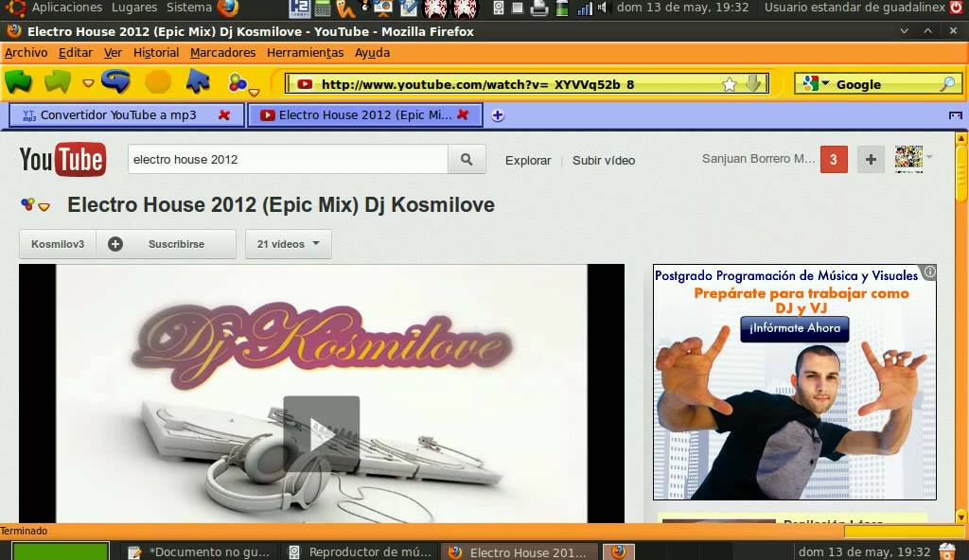
Task: Click the YouTube logo
Action: pos(62,160)
